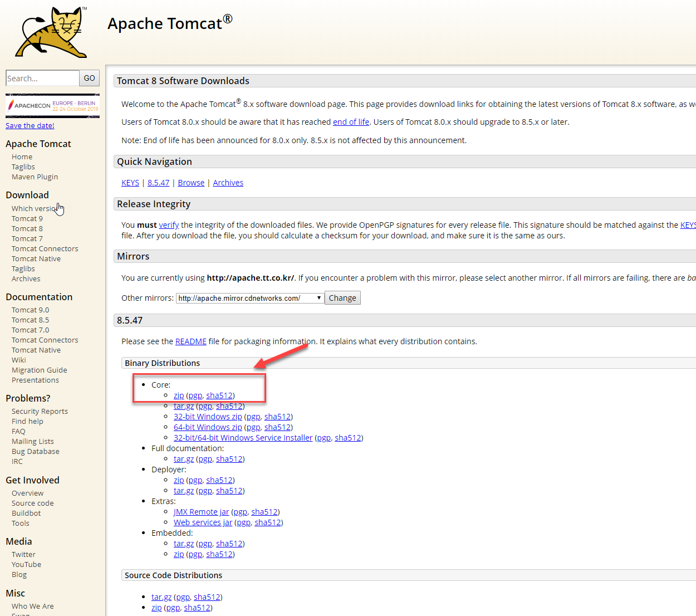Open Tomcat Connectors under Download
This screenshot has width=696, height=616.
[45, 249]
